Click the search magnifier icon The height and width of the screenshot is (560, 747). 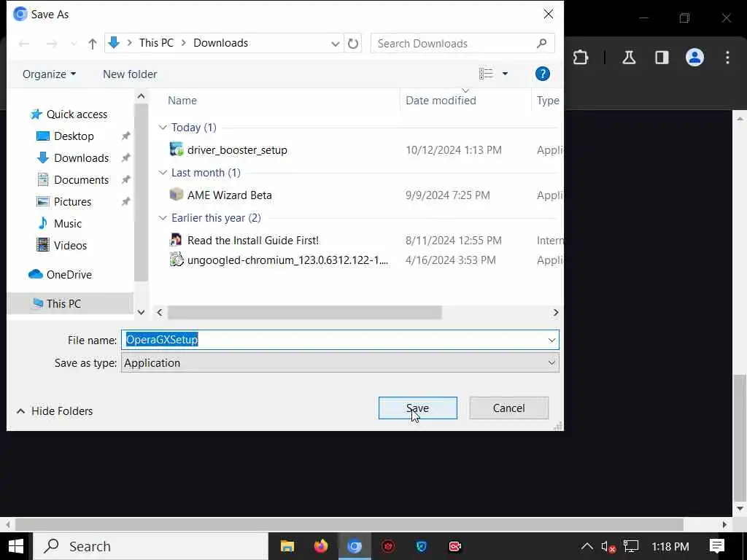click(542, 43)
